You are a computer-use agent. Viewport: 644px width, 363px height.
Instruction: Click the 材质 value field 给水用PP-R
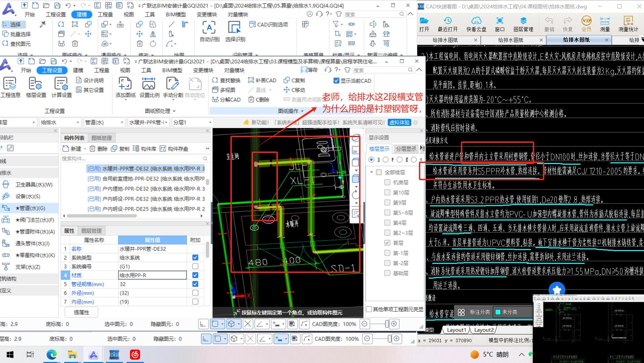tap(152, 275)
